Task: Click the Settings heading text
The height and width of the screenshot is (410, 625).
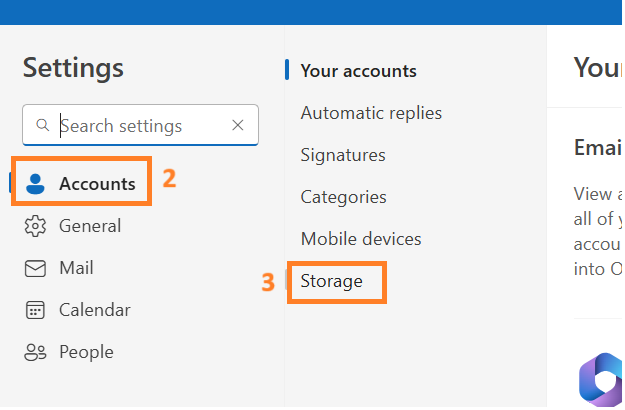Action: [x=73, y=68]
